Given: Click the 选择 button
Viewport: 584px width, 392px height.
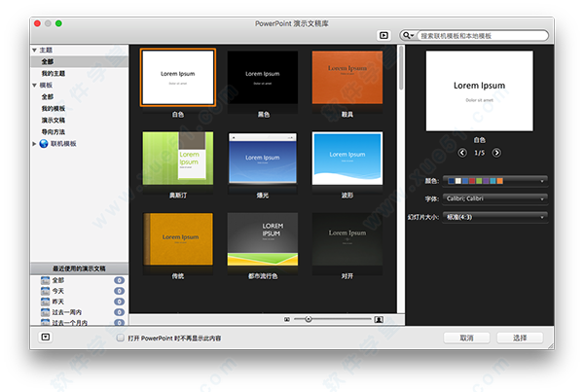Looking at the screenshot, I should pyautogui.click(x=520, y=338).
